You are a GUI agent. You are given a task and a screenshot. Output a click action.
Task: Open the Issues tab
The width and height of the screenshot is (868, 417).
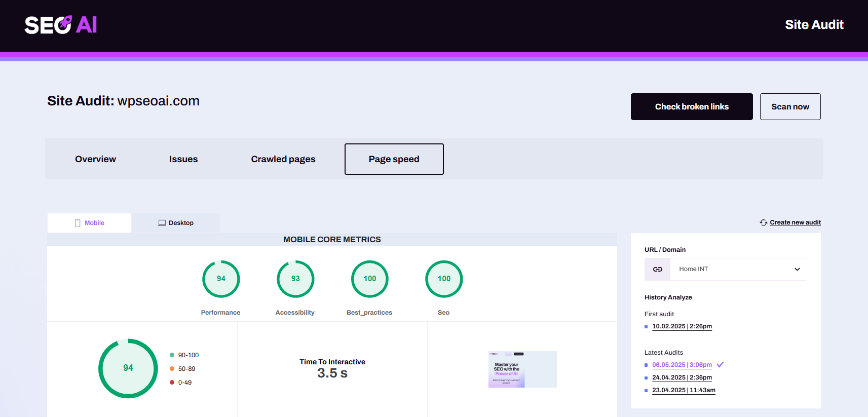coord(183,159)
